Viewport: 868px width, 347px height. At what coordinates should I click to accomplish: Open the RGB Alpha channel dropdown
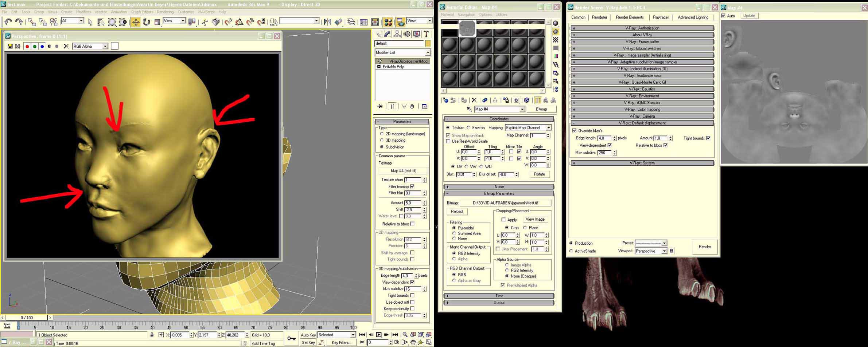(x=90, y=46)
